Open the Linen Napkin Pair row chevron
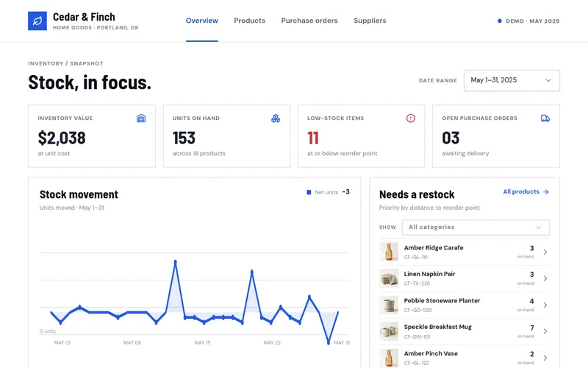 pyautogui.click(x=545, y=278)
